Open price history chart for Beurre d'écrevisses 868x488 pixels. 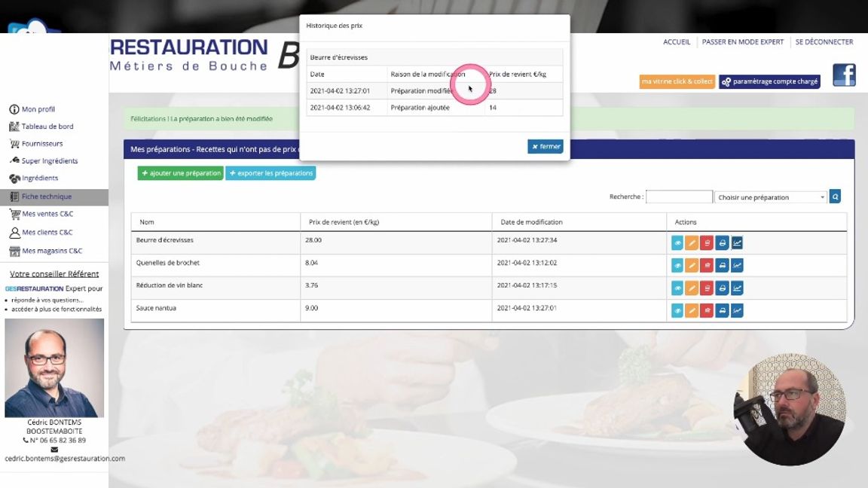click(x=737, y=243)
